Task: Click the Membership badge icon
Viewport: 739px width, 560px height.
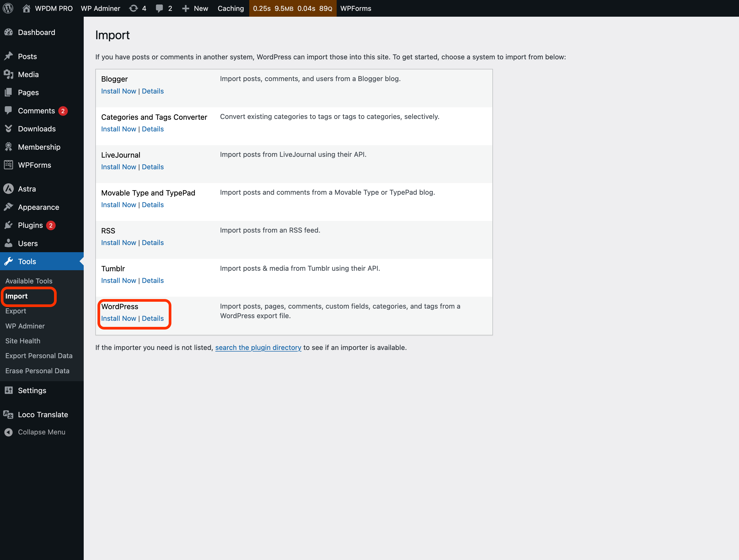Action: (x=9, y=147)
